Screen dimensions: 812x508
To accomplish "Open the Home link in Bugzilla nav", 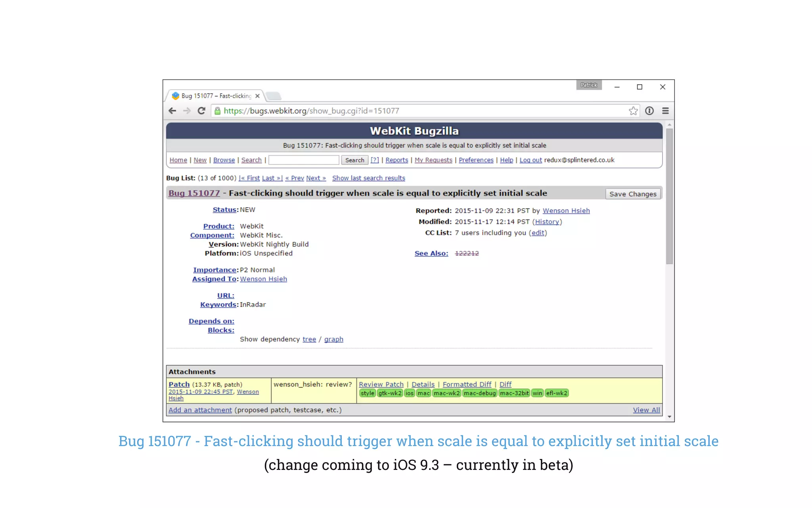I will coord(178,160).
